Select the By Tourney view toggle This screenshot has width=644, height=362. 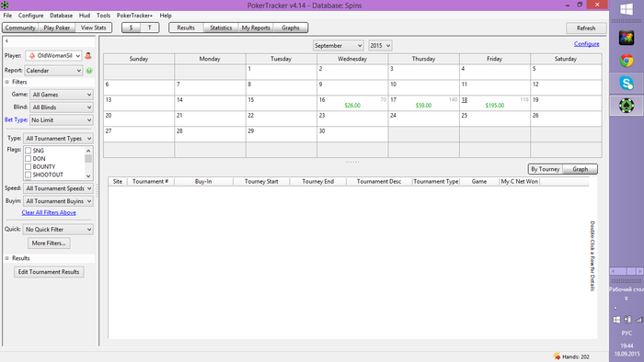pos(545,169)
